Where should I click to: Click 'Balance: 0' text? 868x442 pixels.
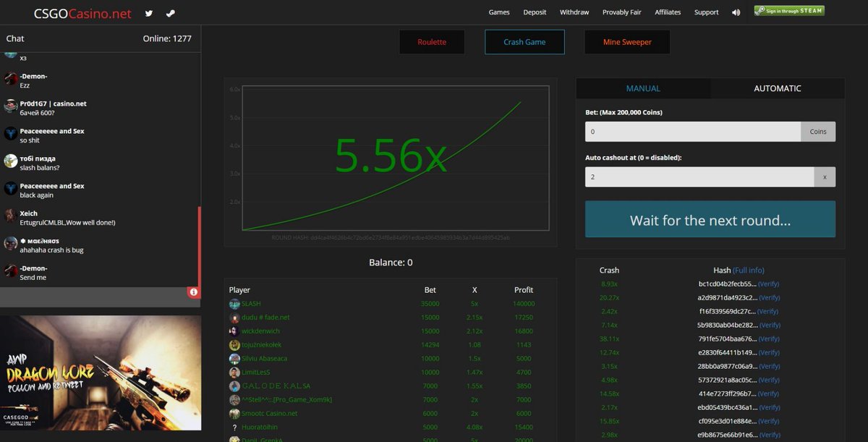391,263
